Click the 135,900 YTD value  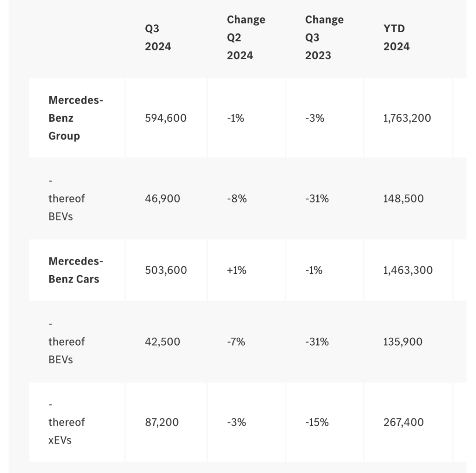click(x=403, y=342)
